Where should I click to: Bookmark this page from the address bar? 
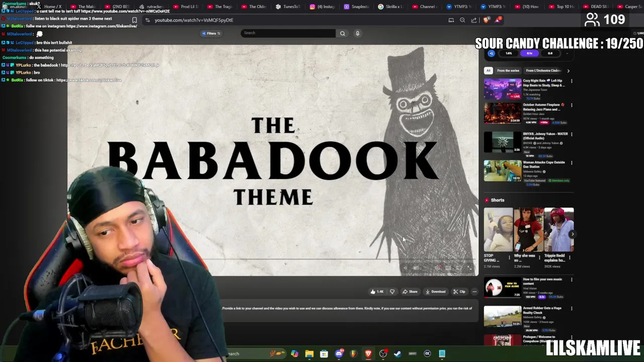[134, 20]
